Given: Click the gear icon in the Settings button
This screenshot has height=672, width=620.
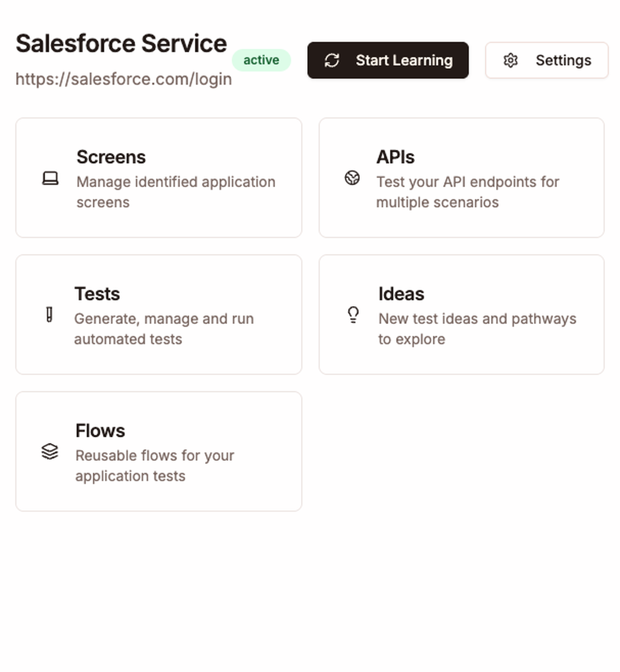Looking at the screenshot, I should pyautogui.click(x=510, y=60).
